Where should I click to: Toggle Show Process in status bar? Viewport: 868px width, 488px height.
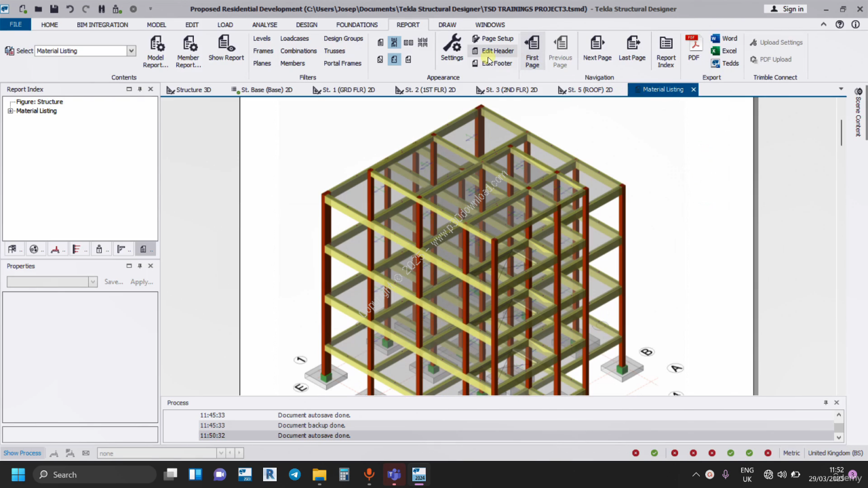[x=22, y=453]
